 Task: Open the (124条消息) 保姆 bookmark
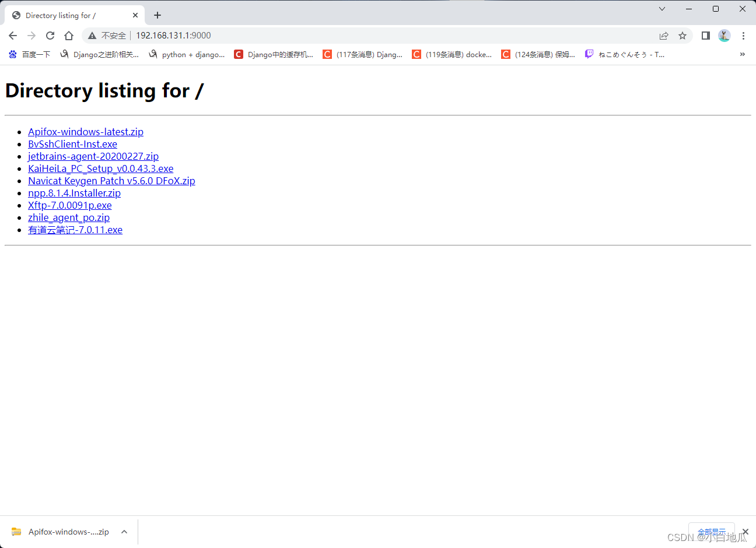(x=538, y=54)
